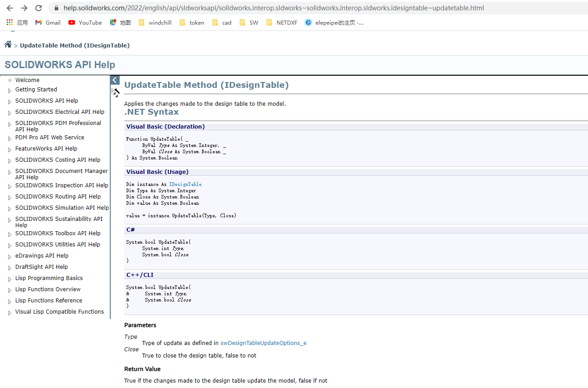The image size is (588, 388).
Task: Open the swDesignTableUpdateOptions_e link
Action: pos(264,343)
